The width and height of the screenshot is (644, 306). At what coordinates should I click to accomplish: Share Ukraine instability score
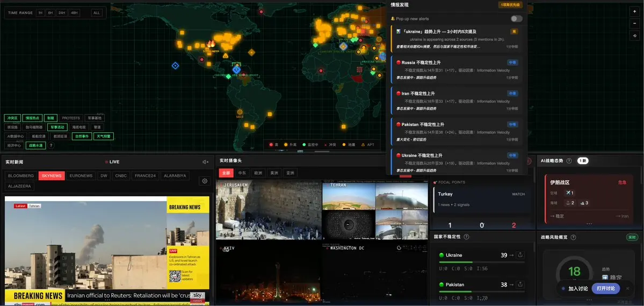point(519,255)
